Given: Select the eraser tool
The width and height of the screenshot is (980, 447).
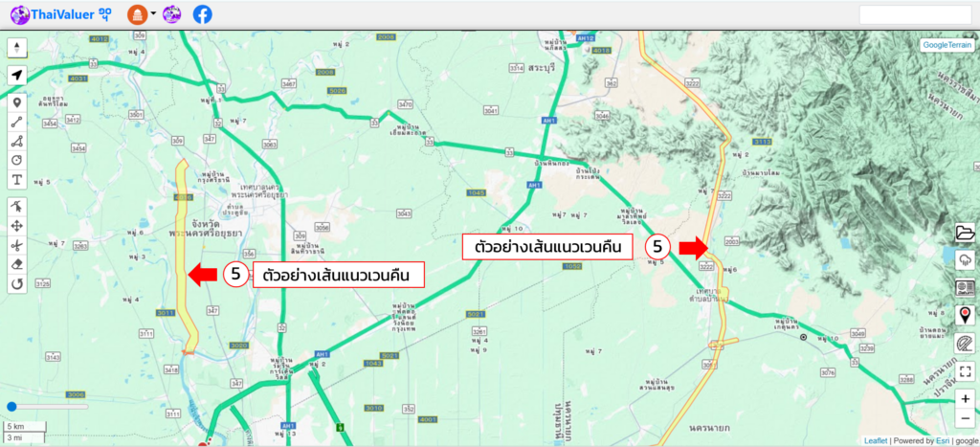Looking at the screenshot, I should tap(17, 264).
